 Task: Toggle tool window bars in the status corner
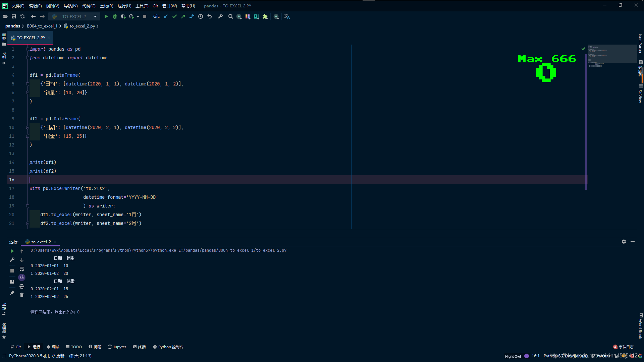pos(4,356)
